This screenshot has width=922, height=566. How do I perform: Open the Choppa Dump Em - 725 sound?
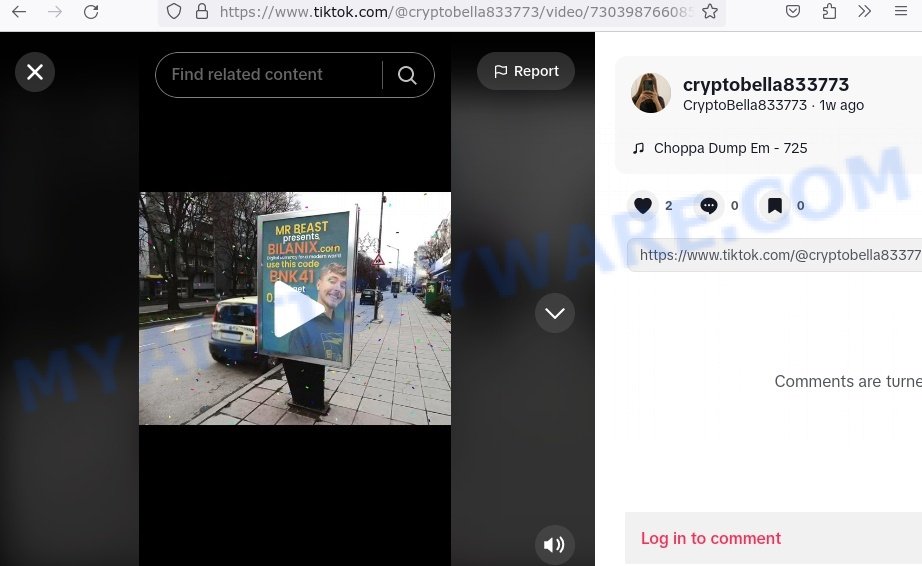click(730, 148)
